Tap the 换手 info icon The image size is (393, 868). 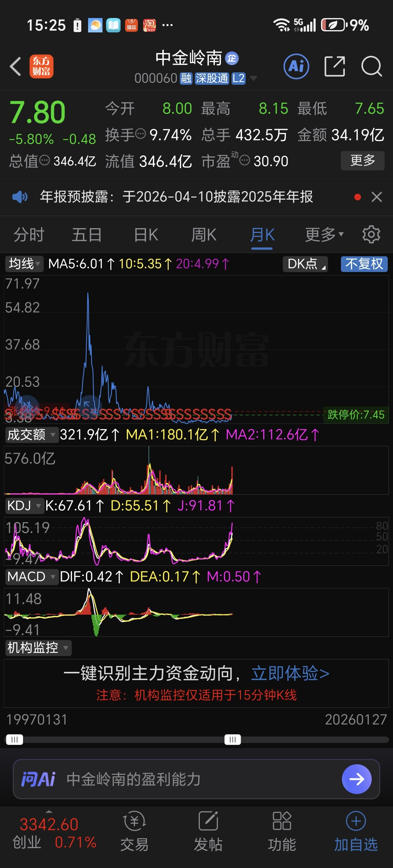[140, 134]
